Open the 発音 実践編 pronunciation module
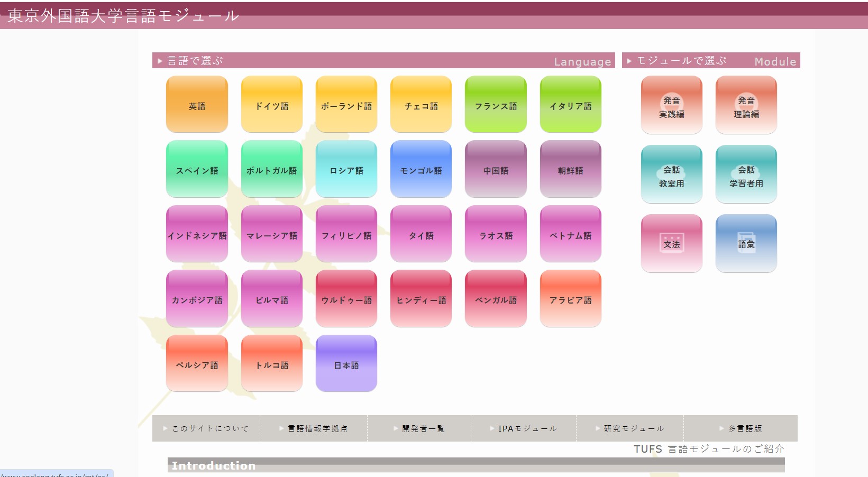The image size is (868, 477). (671, 105)
